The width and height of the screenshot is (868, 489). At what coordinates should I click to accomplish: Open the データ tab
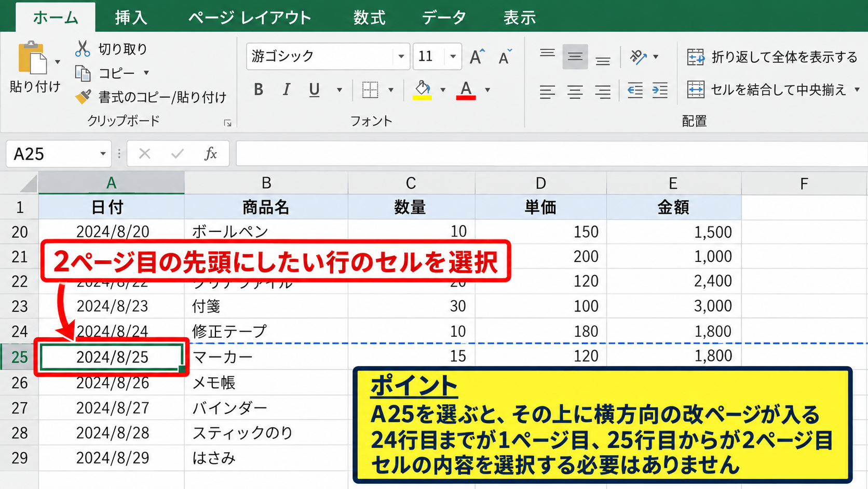coord(443,18)
